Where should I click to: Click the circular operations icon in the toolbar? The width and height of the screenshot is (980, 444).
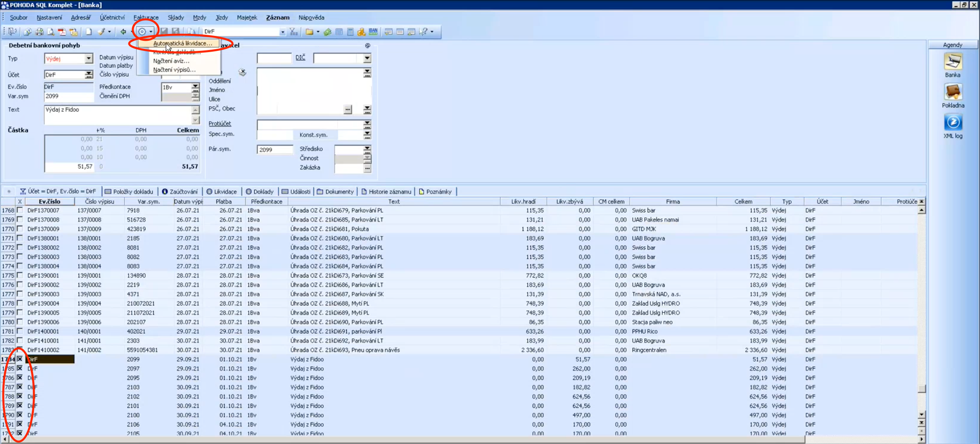142,31
